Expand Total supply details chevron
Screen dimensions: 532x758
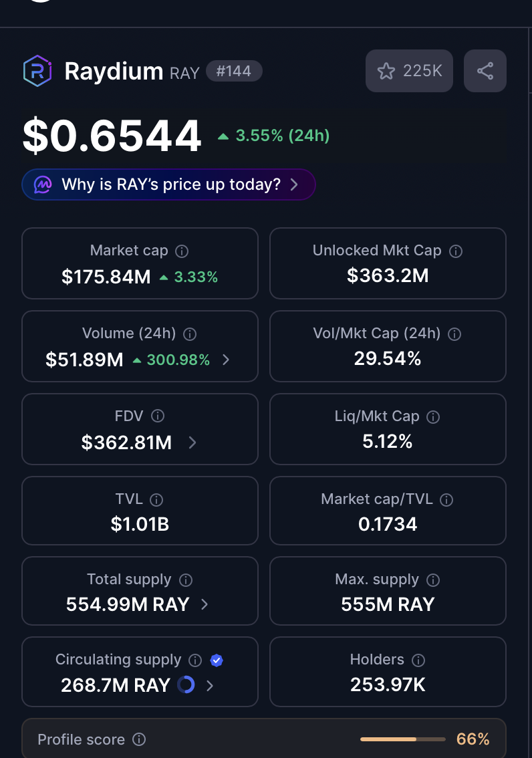pyautogui.click(x=204, y=604)
